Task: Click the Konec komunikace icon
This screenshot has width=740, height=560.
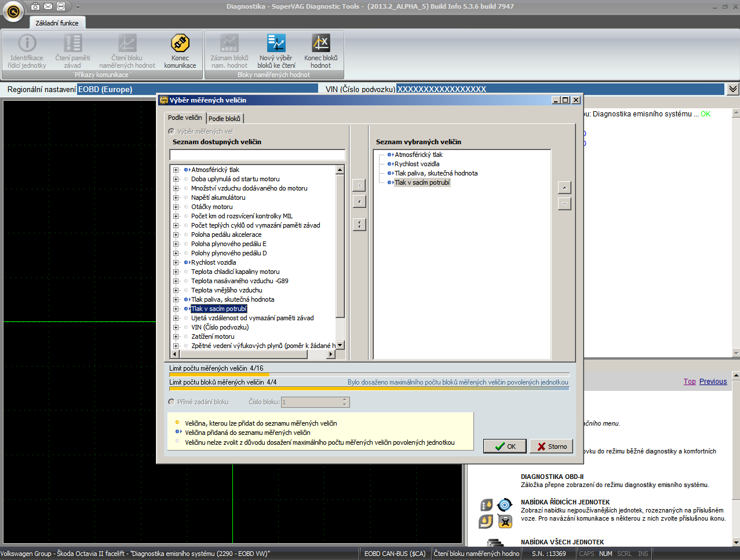Action: (x=180, y=43)
